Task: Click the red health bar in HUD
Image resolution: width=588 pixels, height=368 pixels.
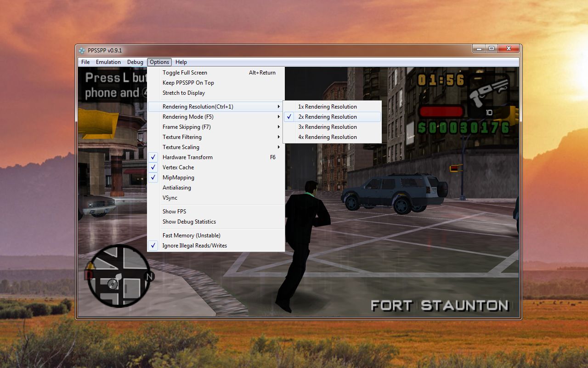Action: tap(441, 112)
